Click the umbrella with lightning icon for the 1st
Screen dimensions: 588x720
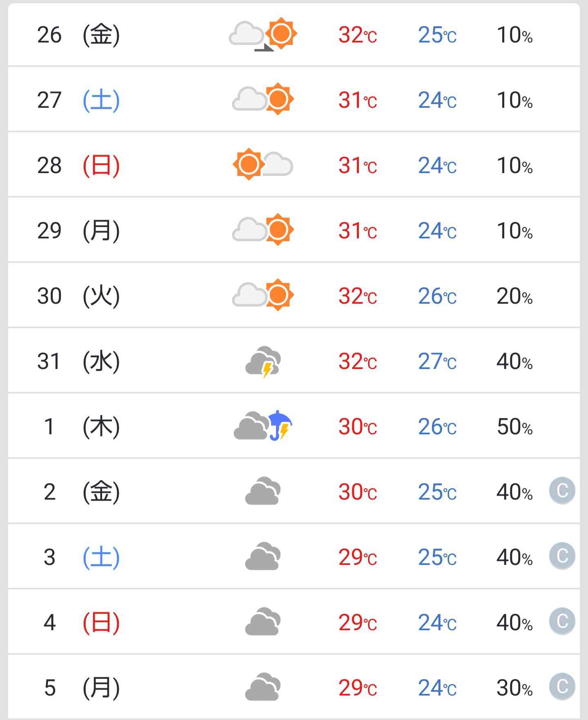[x=281, y=425]
